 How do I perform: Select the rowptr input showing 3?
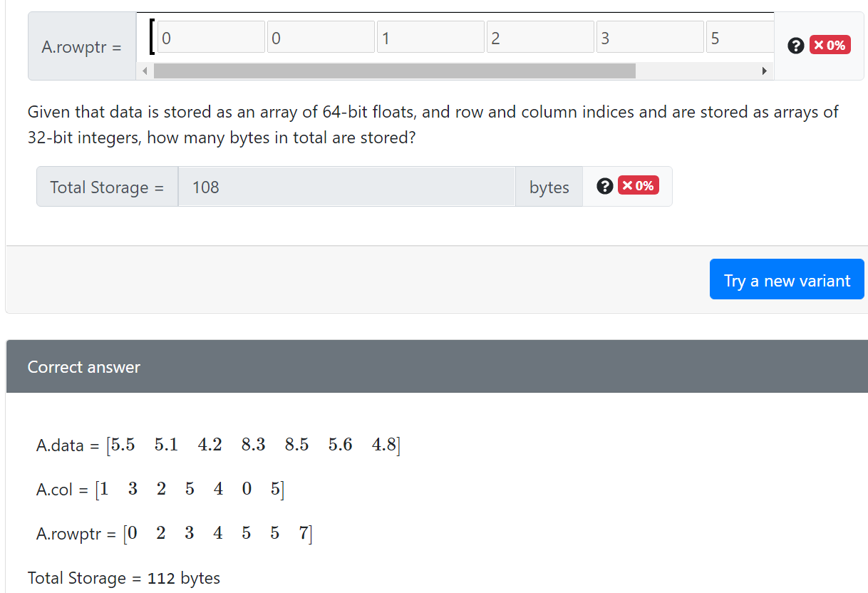[x=649, y=36]
